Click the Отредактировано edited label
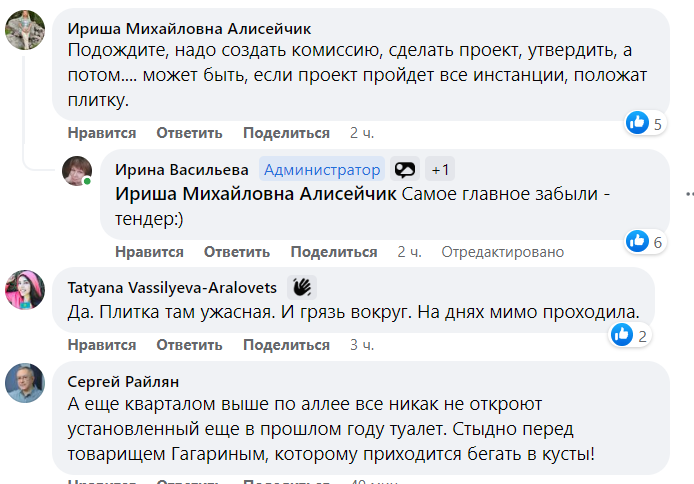694x484 pixels. pyautogui.click(x=492, y=252)
